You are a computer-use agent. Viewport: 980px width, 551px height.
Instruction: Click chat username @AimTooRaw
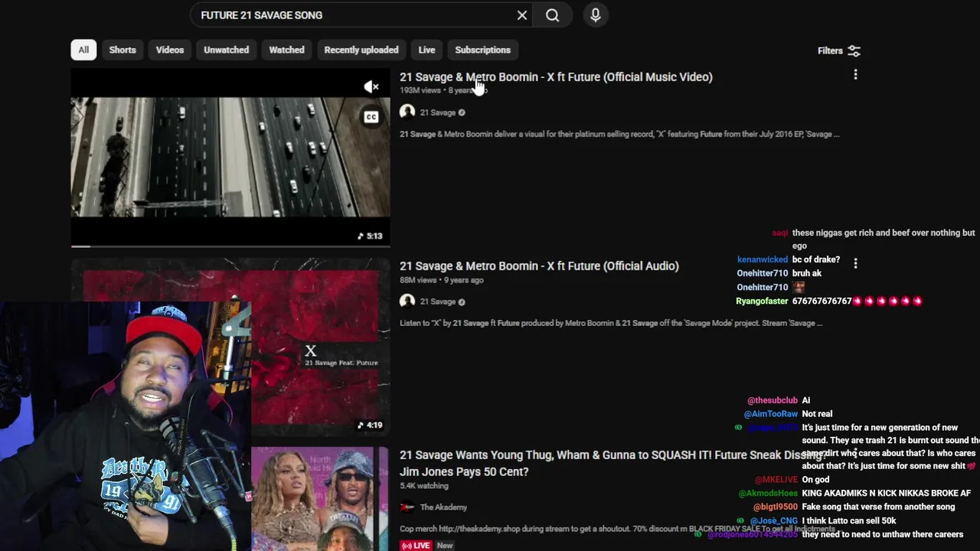pos(771,414)
